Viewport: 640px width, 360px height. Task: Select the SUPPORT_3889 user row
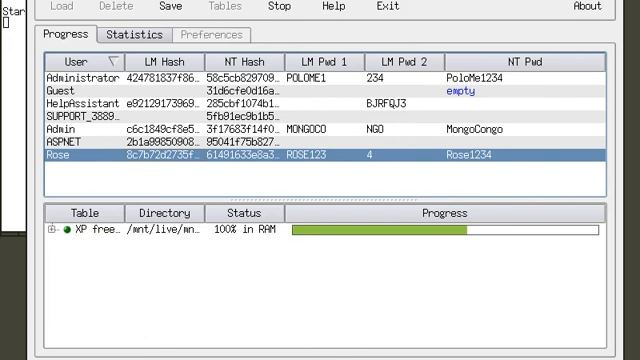[x=325, y=116]
